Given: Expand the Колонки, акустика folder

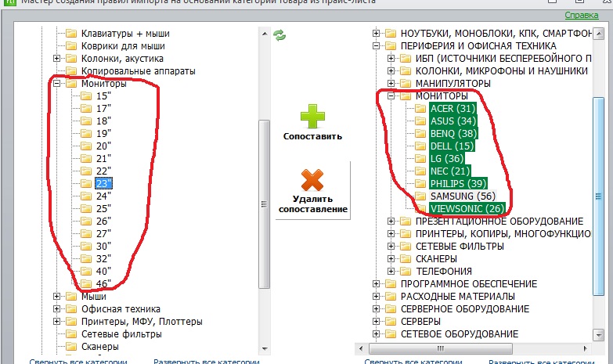Looking at the screenshot, I should pos(56,58).
